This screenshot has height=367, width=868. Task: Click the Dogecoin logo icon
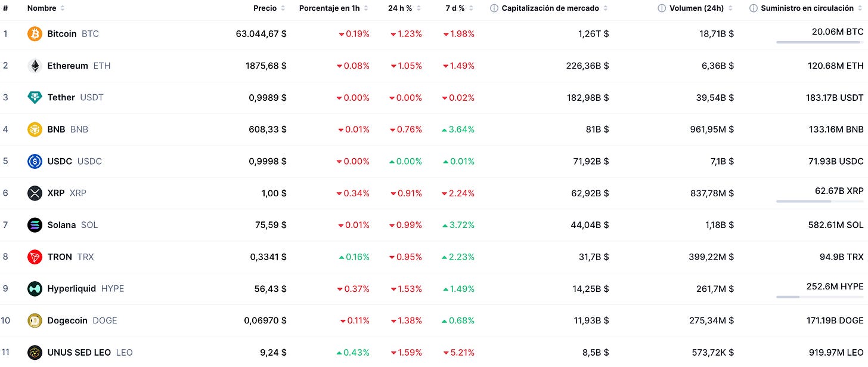click(35, 320)
